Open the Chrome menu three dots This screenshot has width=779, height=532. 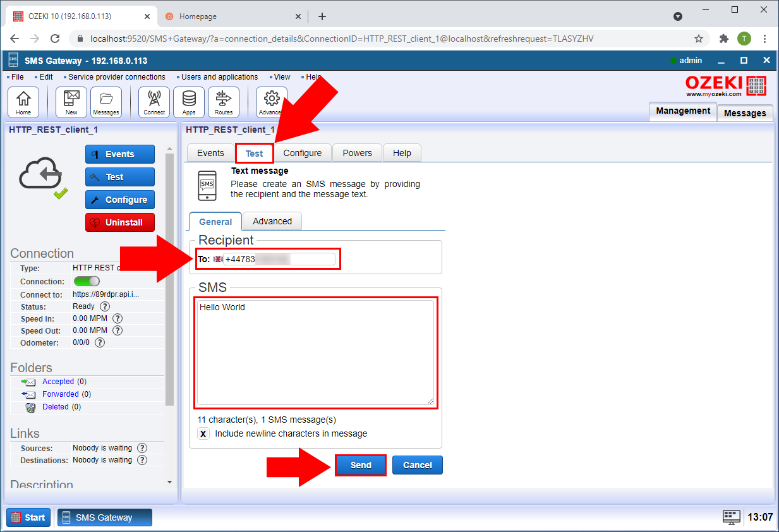(x=764, y=39)
